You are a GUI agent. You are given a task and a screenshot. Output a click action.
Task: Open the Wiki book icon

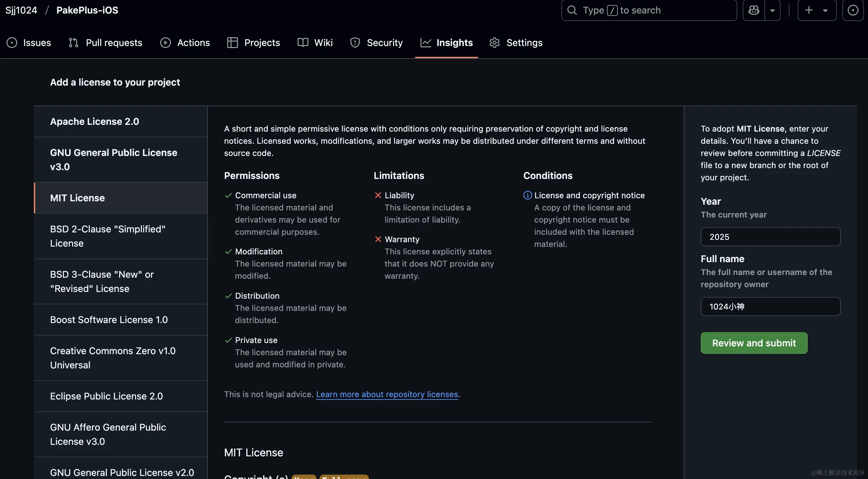click(302, 43)
